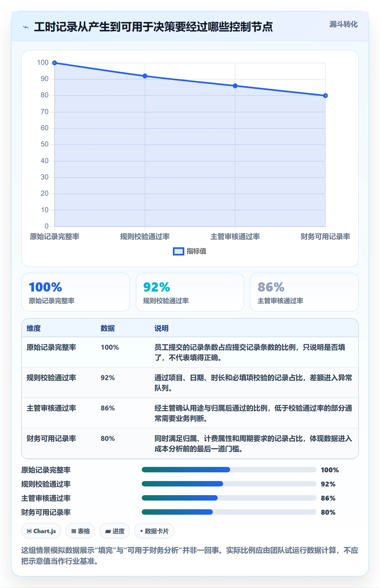380x588 pixels.
Task: Click the chart data point for 主管审核通过率
Action: click(x=235, y=86)
